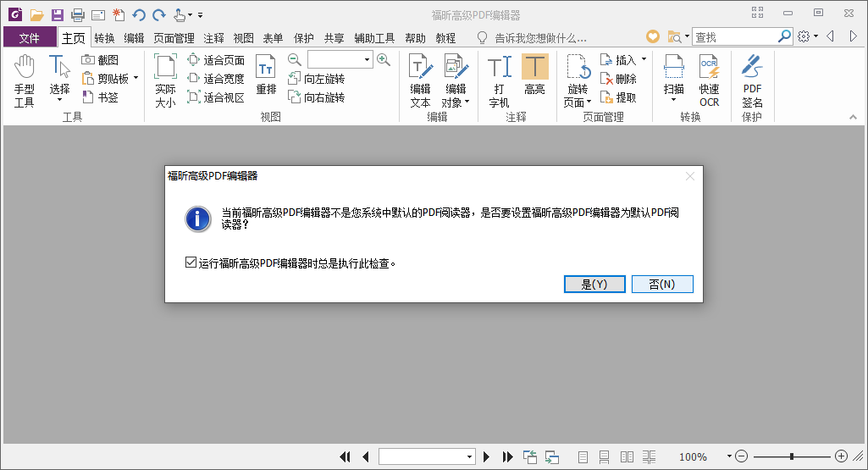This screenshot has height=470, width=868.
Task: Expand the Scan (扫描) dropdown
Action: (x=674, y=100)
